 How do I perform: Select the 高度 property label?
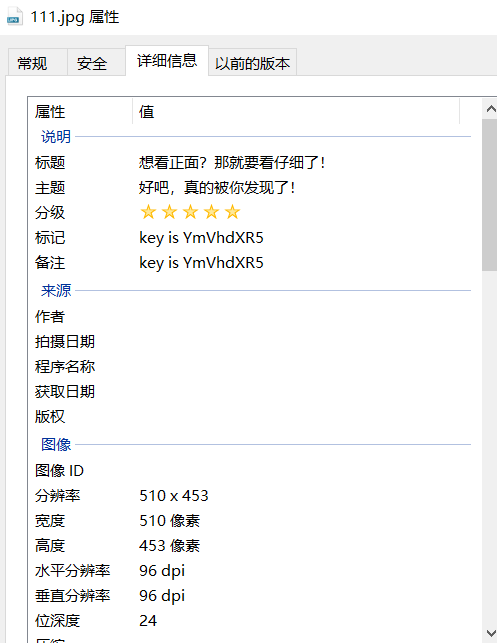click(x=50, y=546)
